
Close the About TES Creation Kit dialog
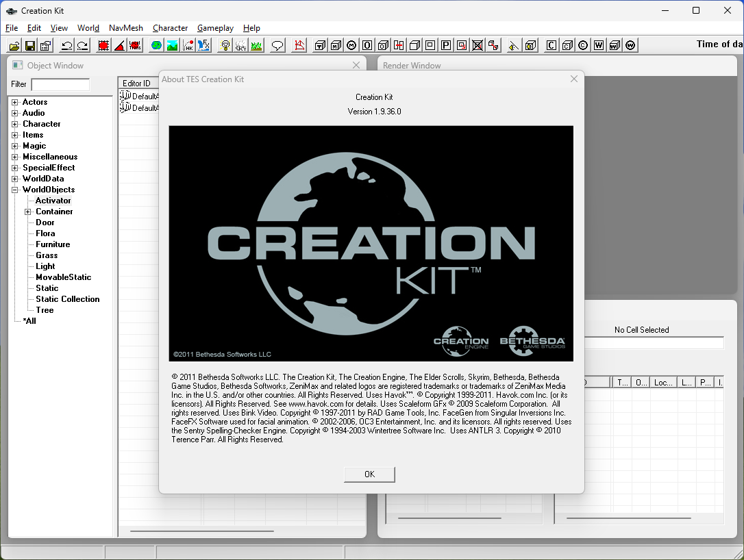point(573,79)
